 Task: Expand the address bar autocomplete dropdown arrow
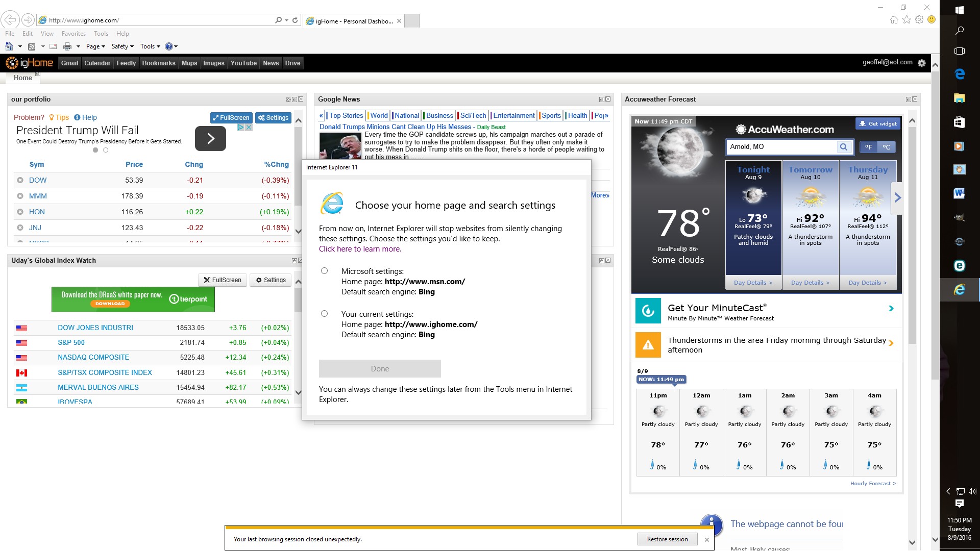pos(287,20)
